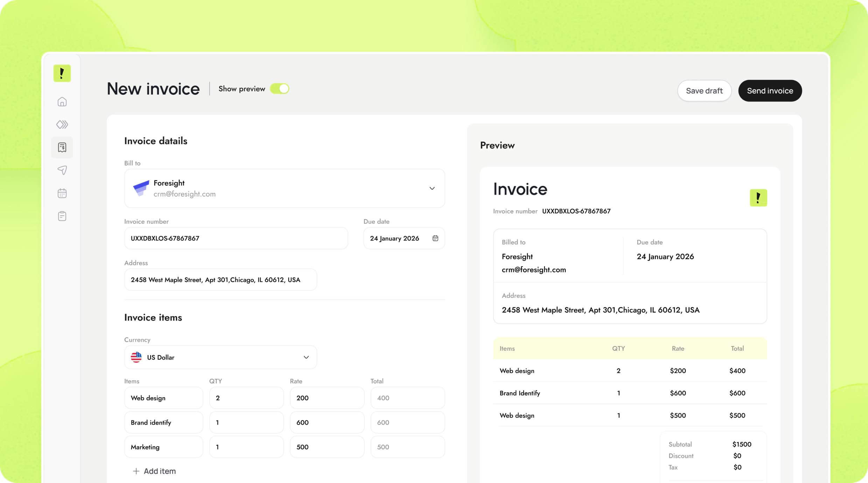Viewport: 868px width, 483px height.
Task: Click the Discount $0 value
Action: pyautogui.click(x=737, y=456)
